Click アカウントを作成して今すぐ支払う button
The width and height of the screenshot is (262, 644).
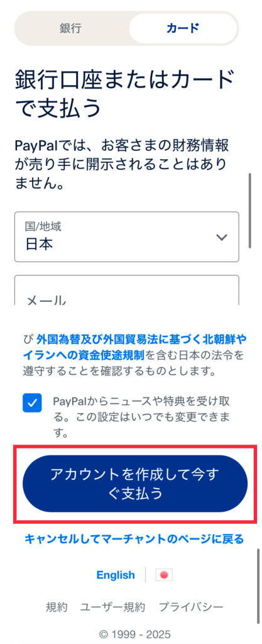click(x=135, y=484)
